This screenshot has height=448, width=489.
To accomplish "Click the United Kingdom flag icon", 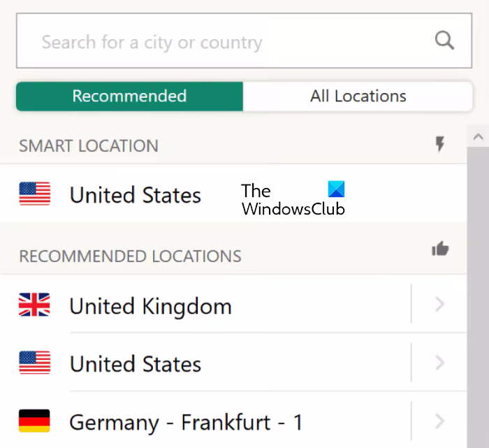I will (x=35, y=305).
